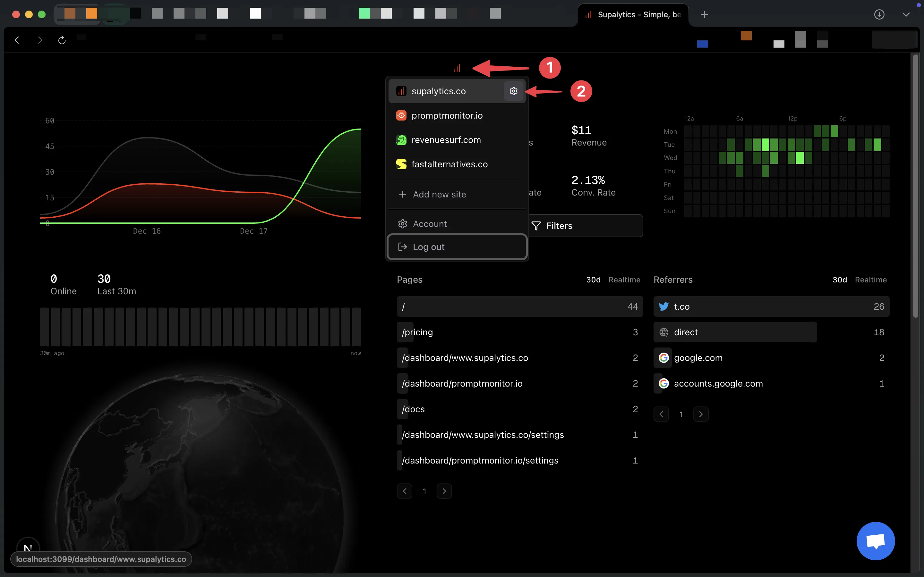Open a new browser tab
Viewport: 924px width, 577px height.
(704, 14)
